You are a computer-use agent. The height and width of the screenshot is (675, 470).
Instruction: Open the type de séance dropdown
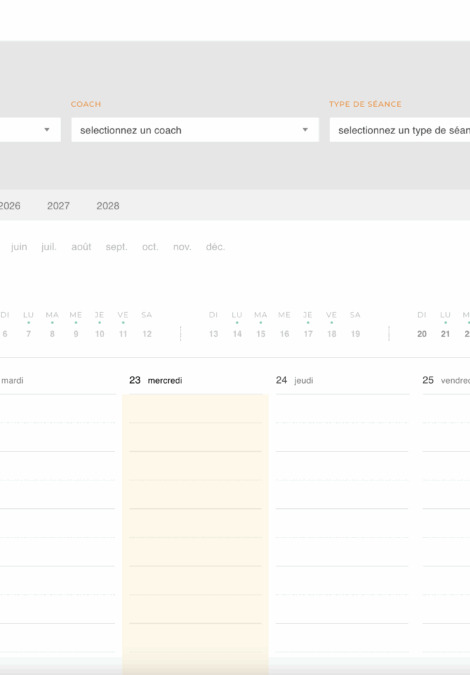click(400, 130)
